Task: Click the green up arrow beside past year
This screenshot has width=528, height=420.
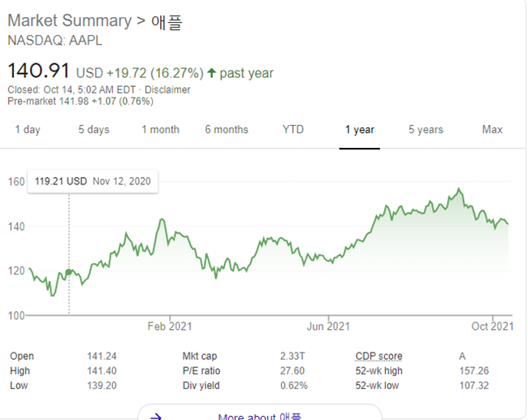Action: 211,73
